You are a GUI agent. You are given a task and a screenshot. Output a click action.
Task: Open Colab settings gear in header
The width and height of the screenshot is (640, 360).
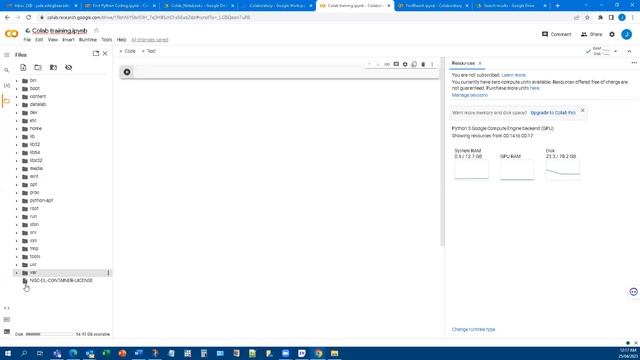612,34
